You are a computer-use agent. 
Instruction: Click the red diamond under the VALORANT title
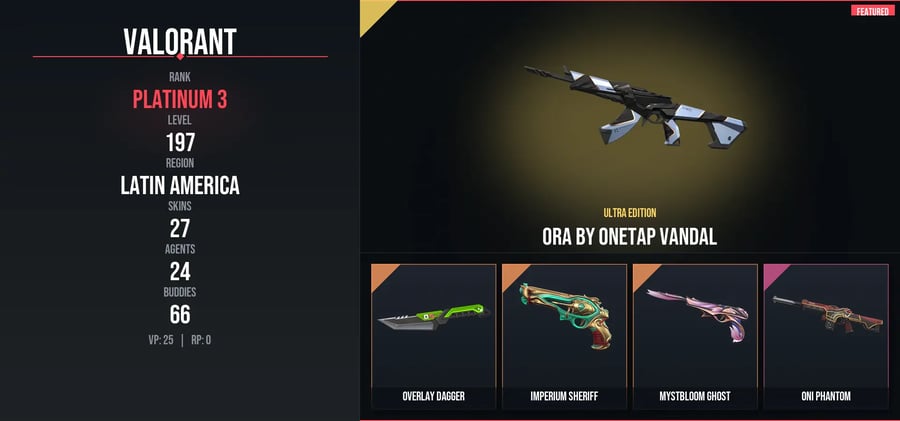tap(180, 56)
